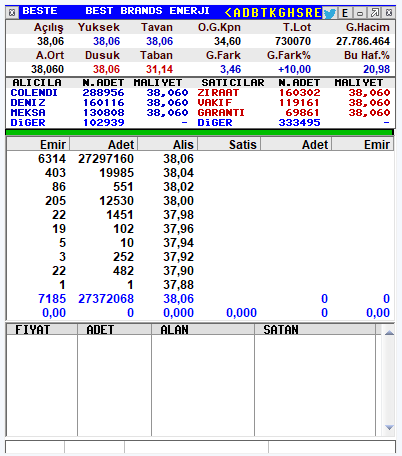Click the scroll down arrow in trades list
The height and width of the screenshot is (456, 402).
click(x=389, y=427)
